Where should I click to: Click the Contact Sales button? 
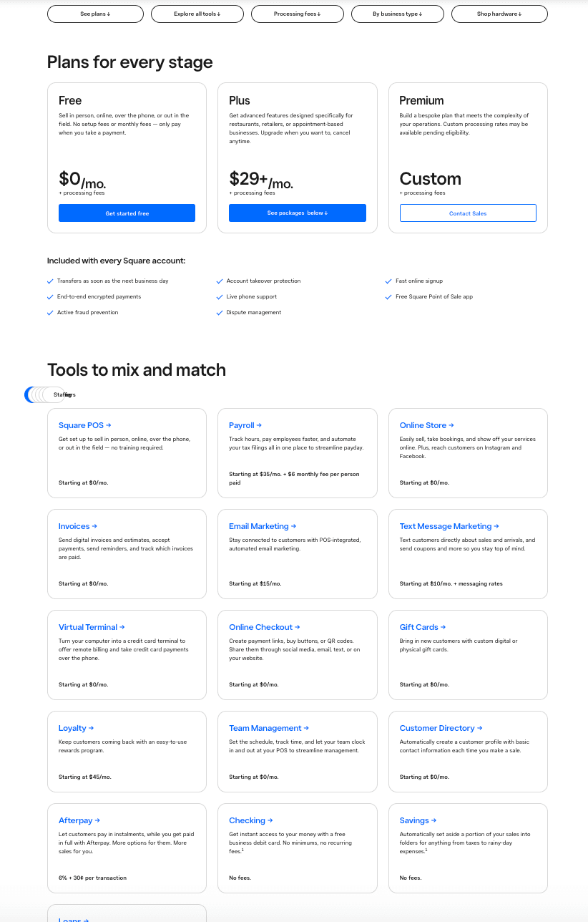[468, 213]
